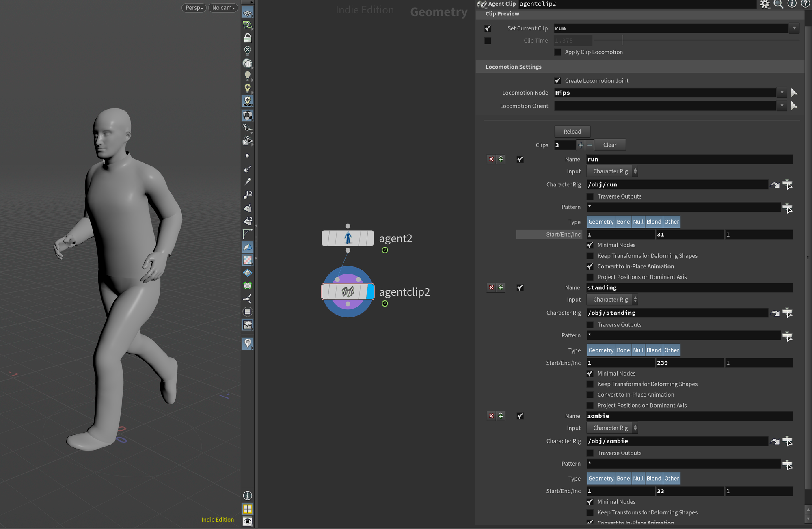Click the remove run clip red X
This screenshot has width=812, height=529.
[x=491, y=159]
